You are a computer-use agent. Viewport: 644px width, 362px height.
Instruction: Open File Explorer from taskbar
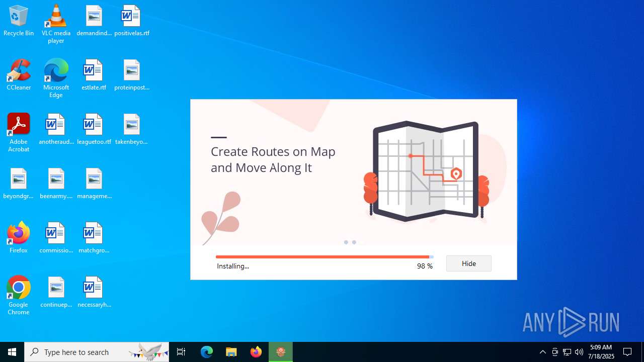click(x=231, y=352)
